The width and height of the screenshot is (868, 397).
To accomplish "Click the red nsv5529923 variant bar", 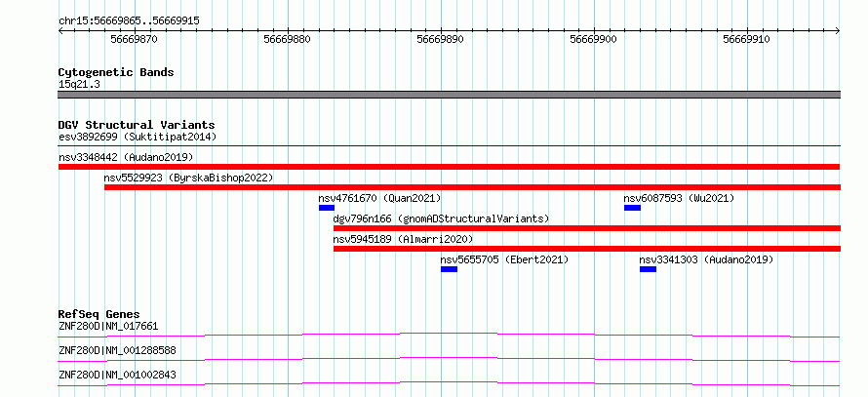I will point(472,187).
